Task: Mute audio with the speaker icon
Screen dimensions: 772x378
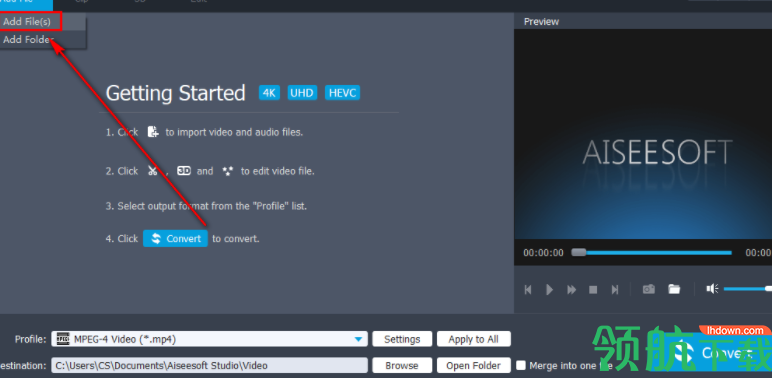Action: (x=712, y=289)
